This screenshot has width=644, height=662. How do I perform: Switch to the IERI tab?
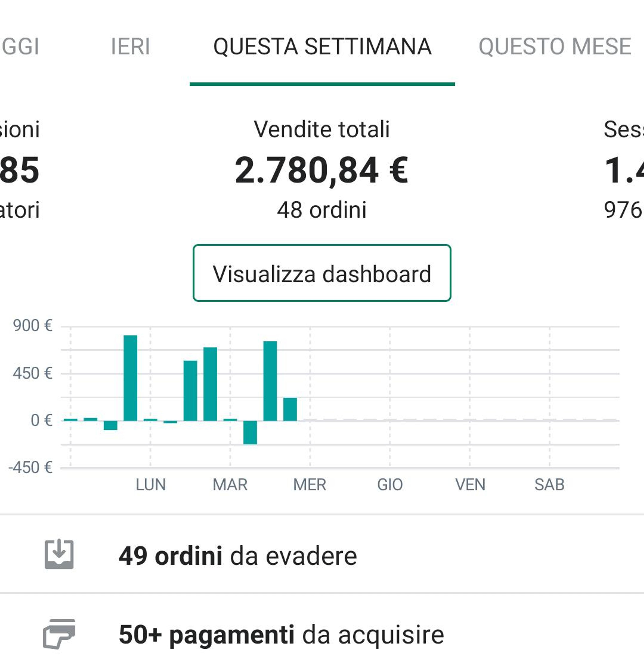tap(130, 46)
